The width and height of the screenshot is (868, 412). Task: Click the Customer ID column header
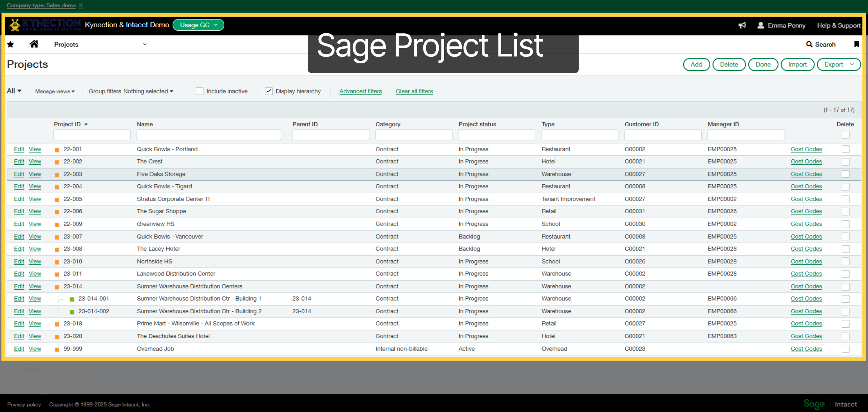(x=641, y=124)
